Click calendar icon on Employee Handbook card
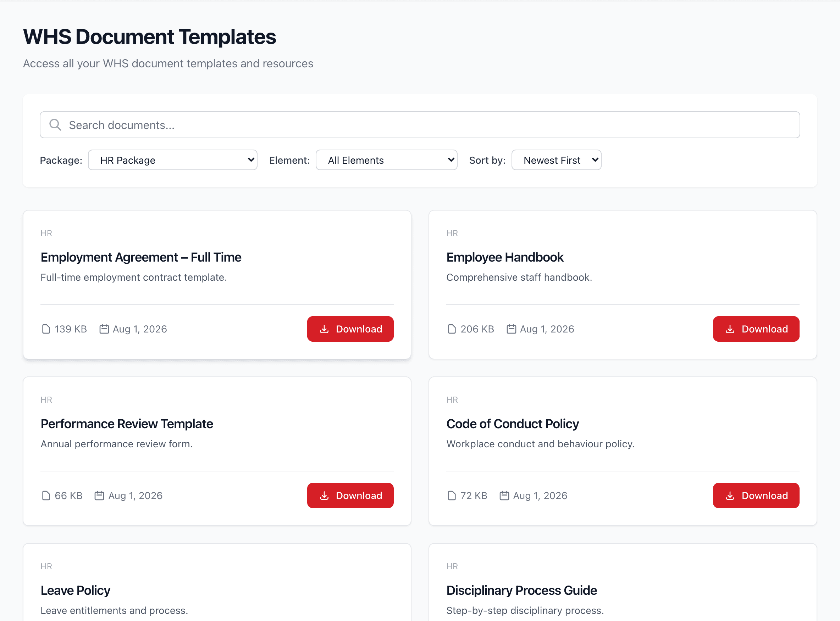Image resolution: width=840 pixels, height=621 pixels. [511, 329]
